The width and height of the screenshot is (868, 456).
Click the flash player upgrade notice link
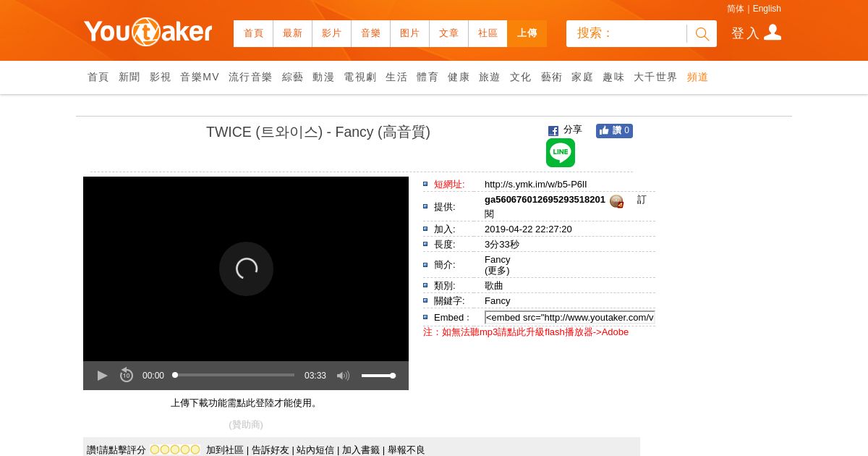(x=526, y=332)
